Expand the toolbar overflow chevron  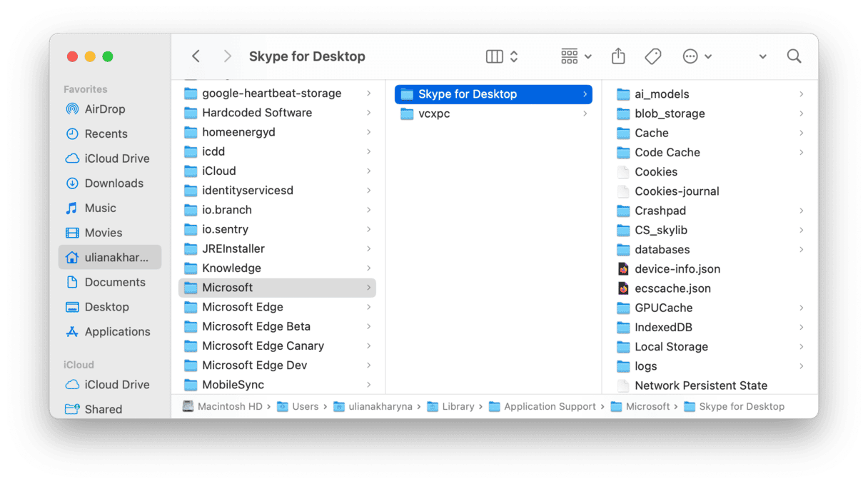[762, 56]
